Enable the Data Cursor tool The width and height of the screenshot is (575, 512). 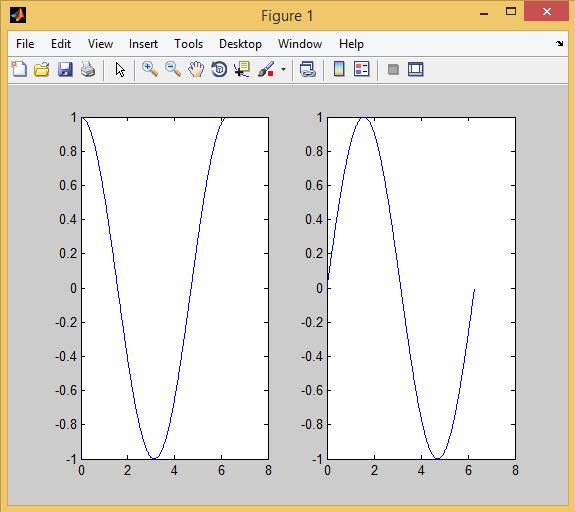tap(242, 69)
